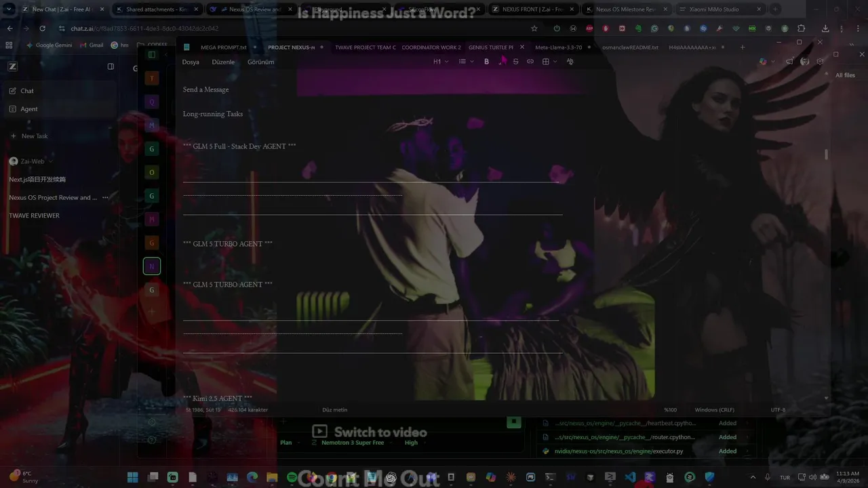Viewport: 868px width, 488px height.
Task: Toggle bold formatting in Notepad
Action: [486, 62]
